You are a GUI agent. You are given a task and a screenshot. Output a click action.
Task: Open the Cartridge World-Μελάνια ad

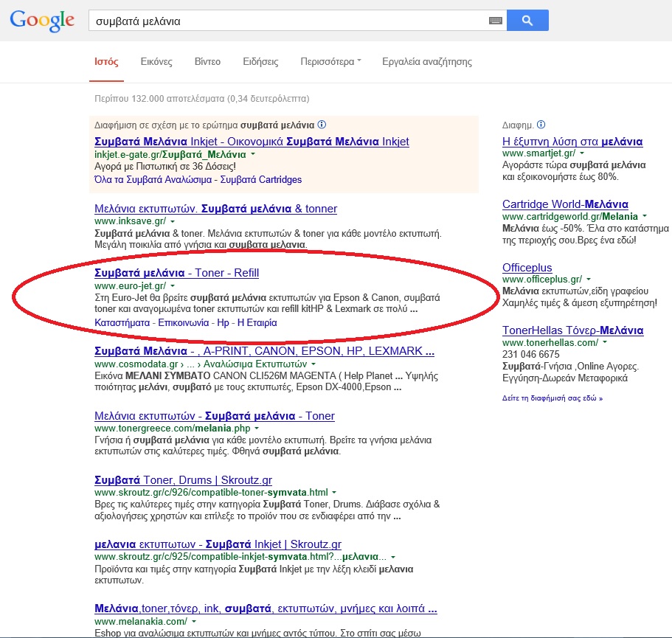[565, 204]
